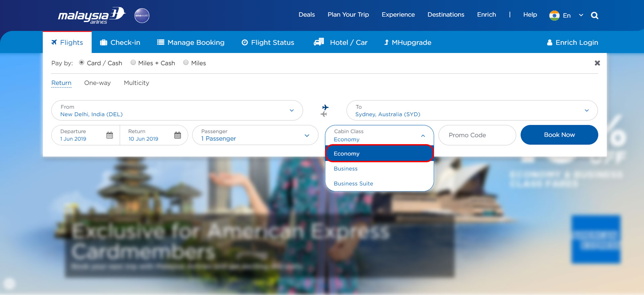Open the Hotel / Car tab
Viewport: 644px width, 295px height.
coord(340,43)
